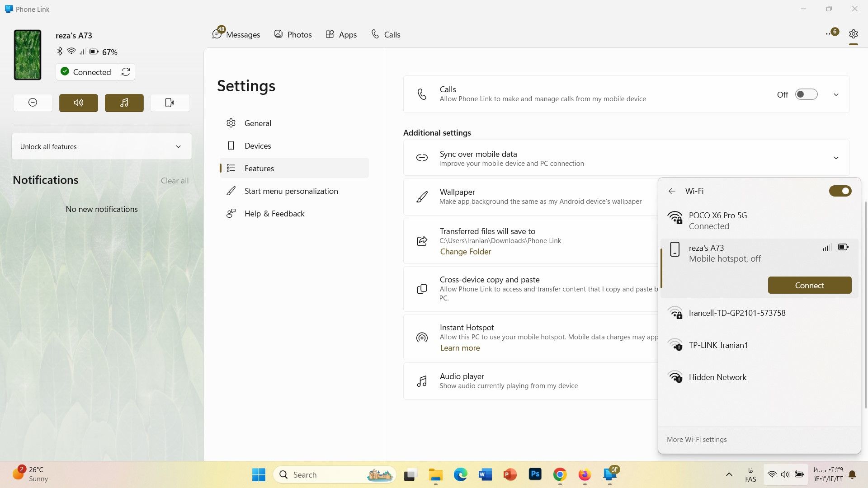Screen dimensions: 868x488
Task: Open the notifications badge with 6
Action: click(832, 33)
